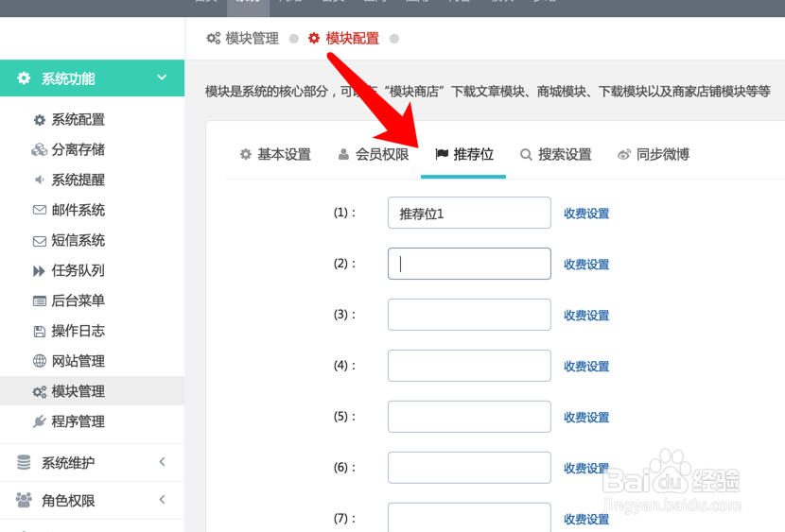Click gears icon beside 模块管理 breadcrumb
785x532 pixels.
214,38
